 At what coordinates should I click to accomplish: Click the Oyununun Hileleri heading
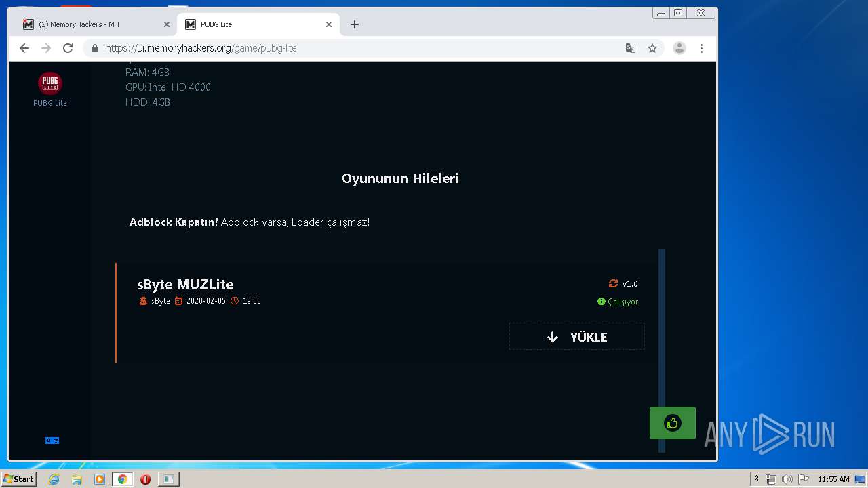[x=400, y=178]
